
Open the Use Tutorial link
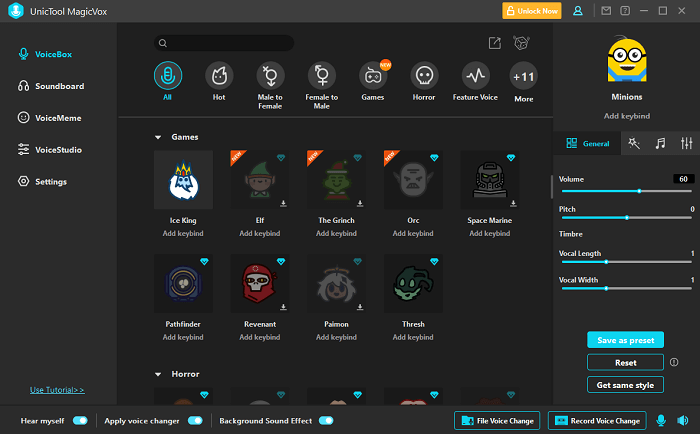(x=57, y=390)
